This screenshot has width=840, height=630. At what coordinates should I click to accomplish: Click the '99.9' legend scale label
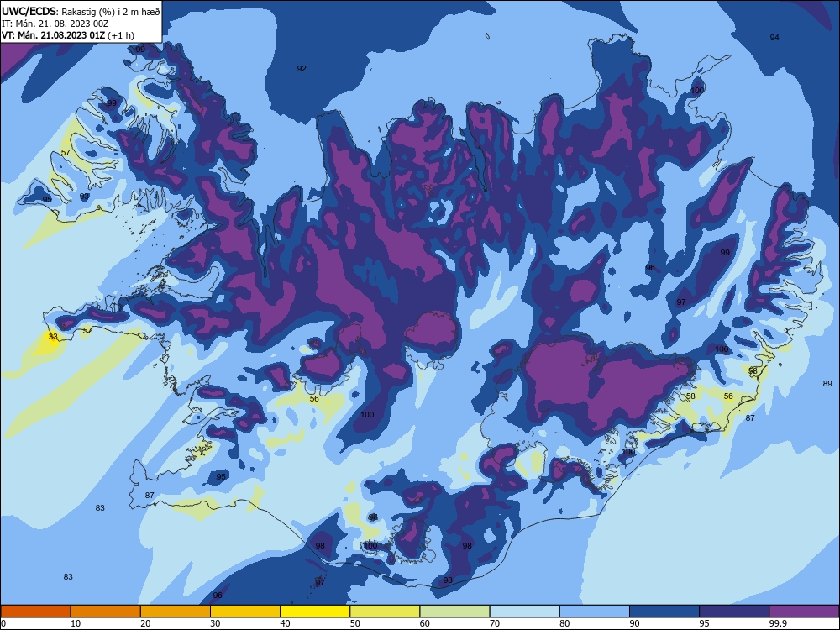point(778,623)
